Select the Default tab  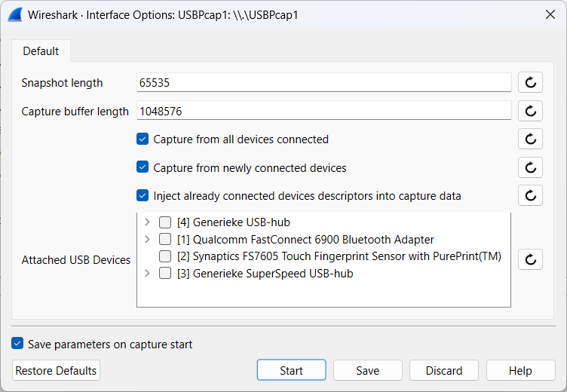41,51
